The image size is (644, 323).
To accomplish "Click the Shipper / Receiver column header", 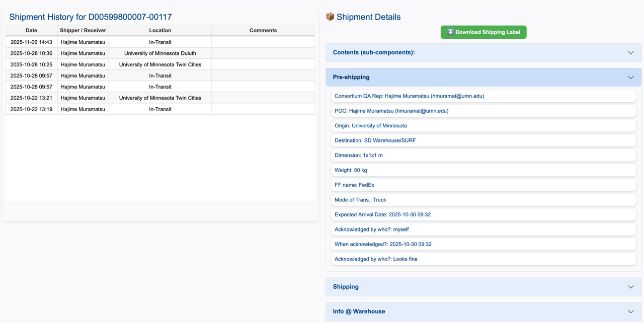I will point(83,30).
